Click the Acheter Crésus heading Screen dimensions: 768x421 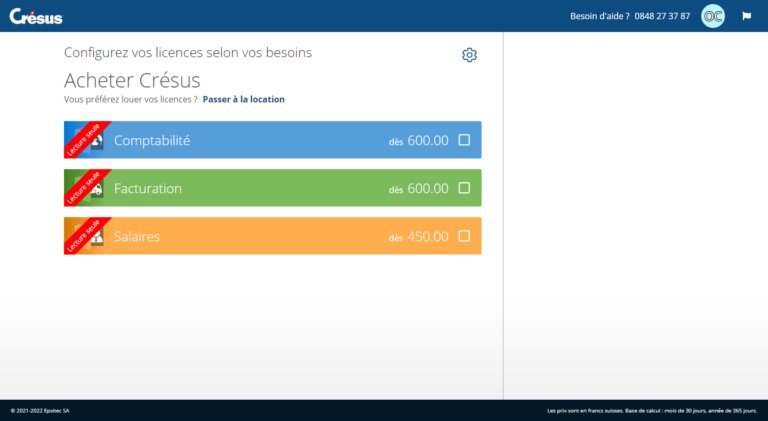[x=132, y=80]
